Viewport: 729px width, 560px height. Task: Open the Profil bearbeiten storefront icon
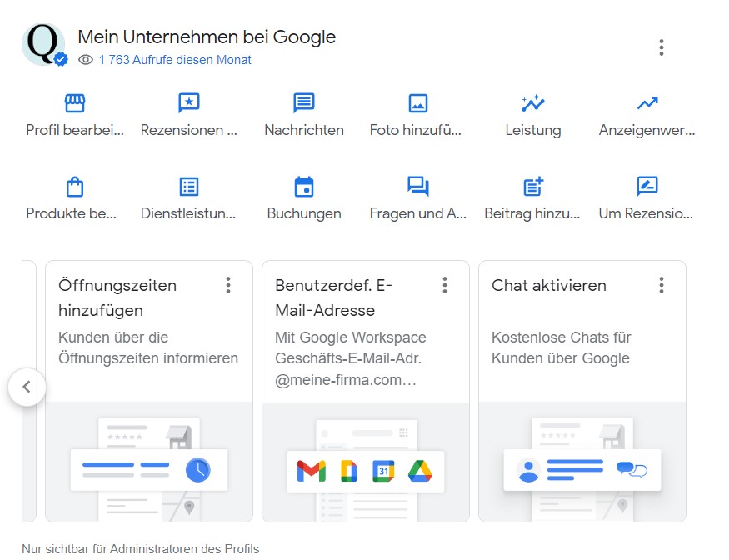75,103
